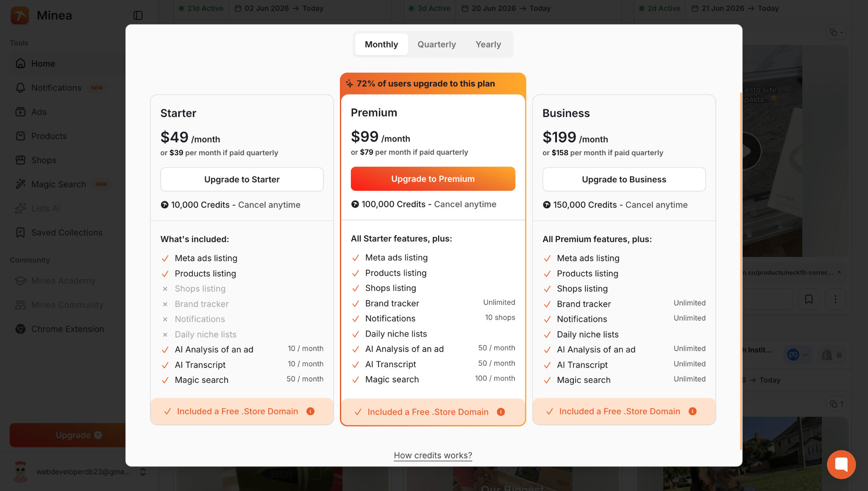The image size is (868, 491).
Task: Click the sparkle icon in the 72% banner
Action: 349,84
